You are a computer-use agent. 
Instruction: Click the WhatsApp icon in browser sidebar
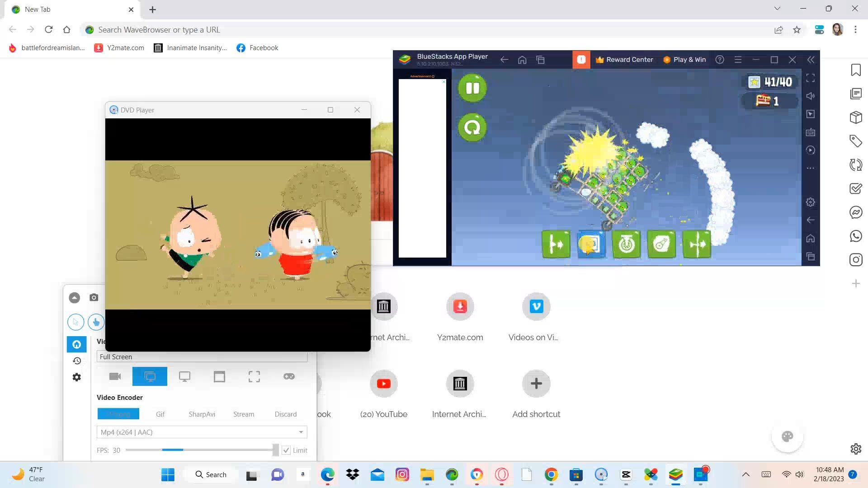coord(856,236)
